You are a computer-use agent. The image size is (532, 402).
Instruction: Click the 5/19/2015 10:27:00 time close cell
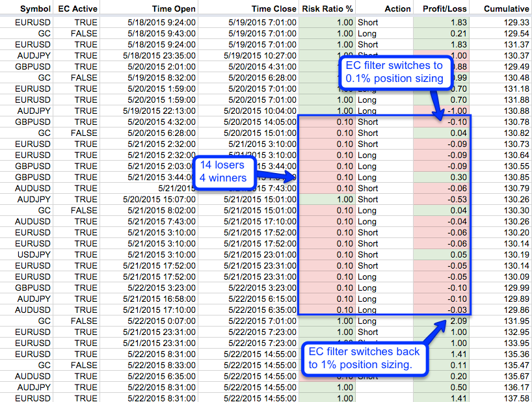click(x=268, y=55)
